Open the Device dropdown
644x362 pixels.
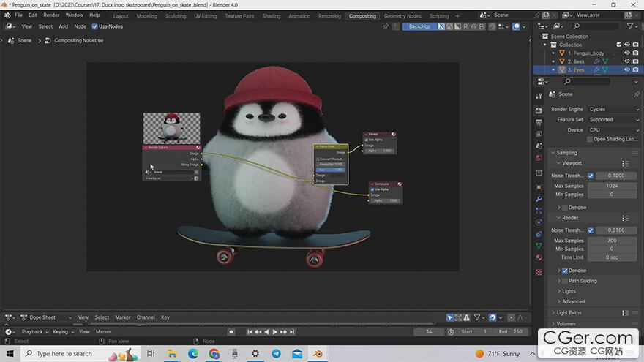(613, 130)
